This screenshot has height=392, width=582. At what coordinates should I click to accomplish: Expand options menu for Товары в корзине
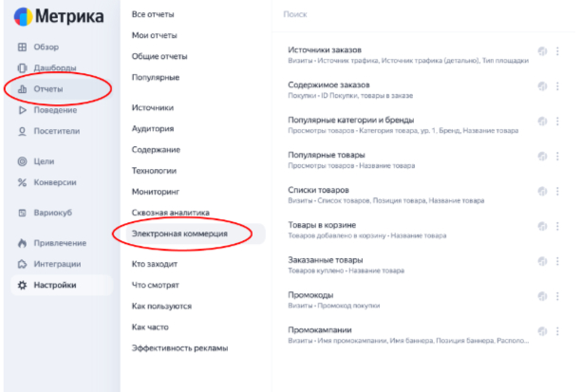point(557,226)
